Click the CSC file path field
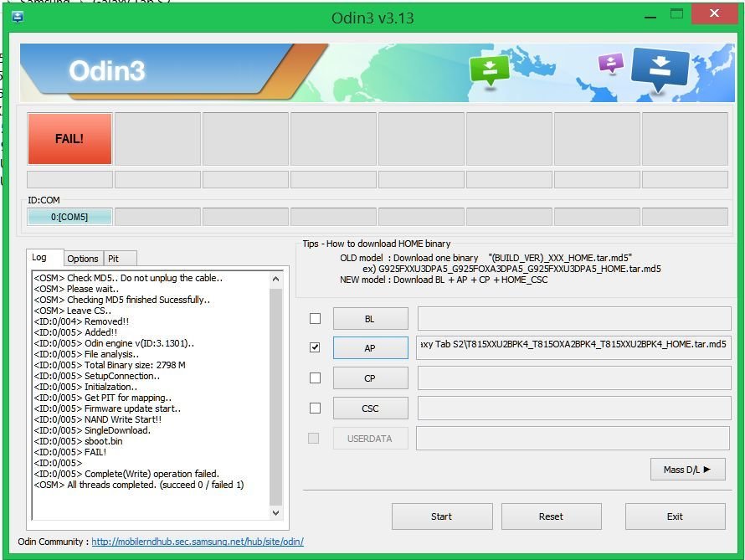 pyautogui.click(x=574, y=408)
